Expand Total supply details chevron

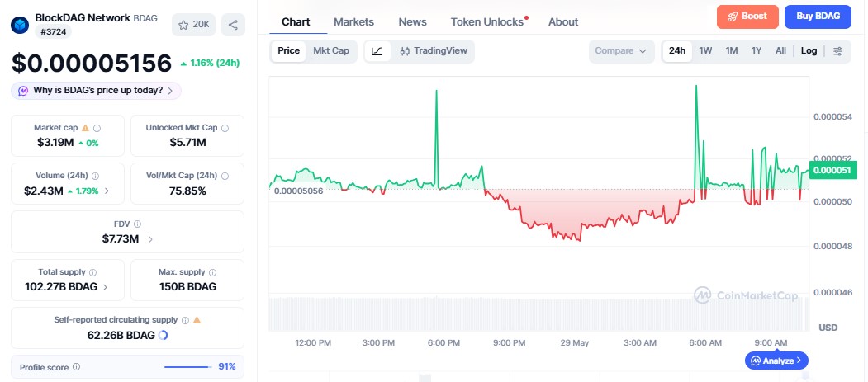(105, 287)
